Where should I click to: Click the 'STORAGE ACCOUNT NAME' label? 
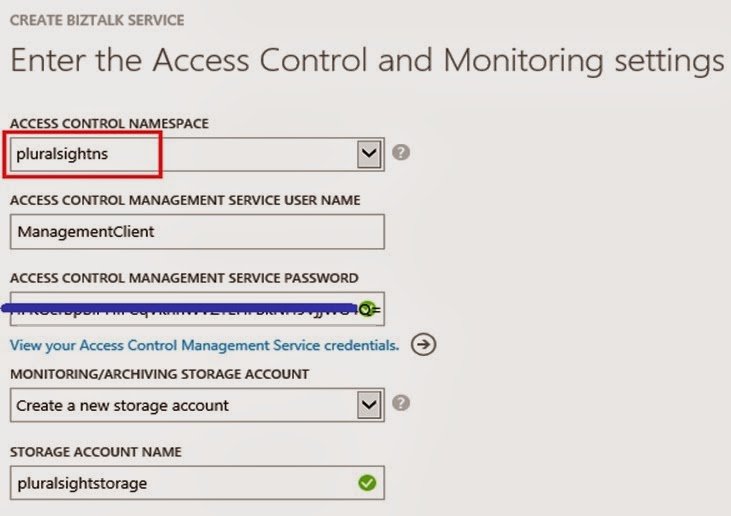tap(94, 452)
